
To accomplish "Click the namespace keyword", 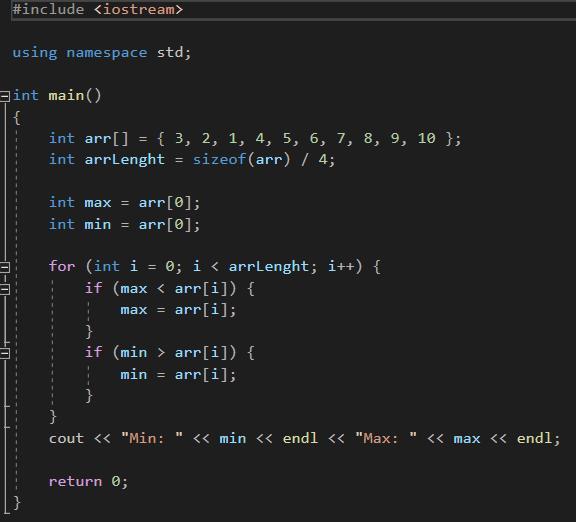I will point(107,53).
